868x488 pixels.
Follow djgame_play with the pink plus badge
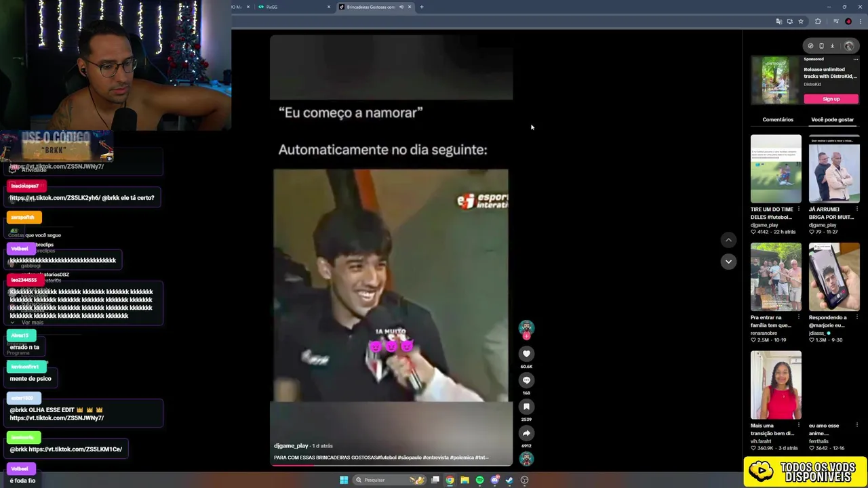coord(526,336)
